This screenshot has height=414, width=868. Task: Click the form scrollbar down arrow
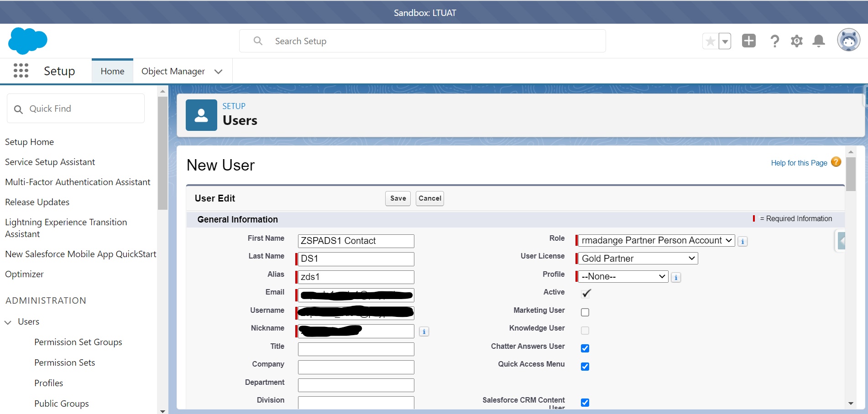click(851, 404)
